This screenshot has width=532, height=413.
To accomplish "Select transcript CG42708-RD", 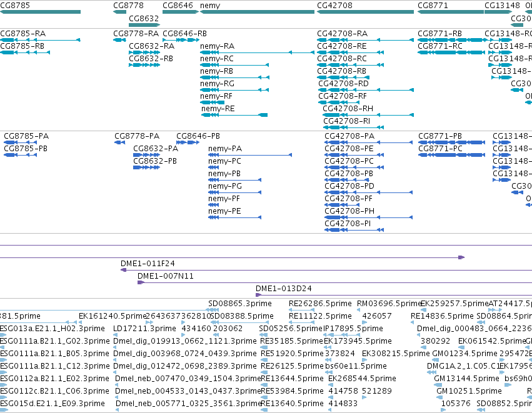I will [x=366, y=90].
